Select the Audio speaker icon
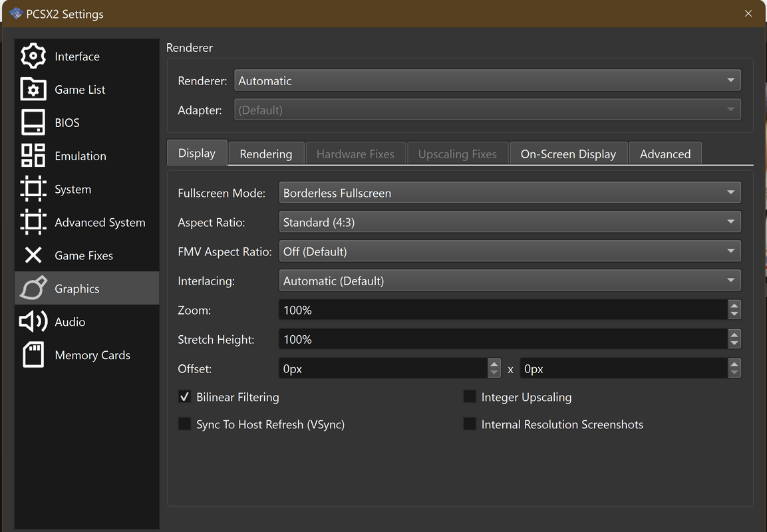Viewport: 767px width, 532px height. pyautogui.click(x=33, y=322)
